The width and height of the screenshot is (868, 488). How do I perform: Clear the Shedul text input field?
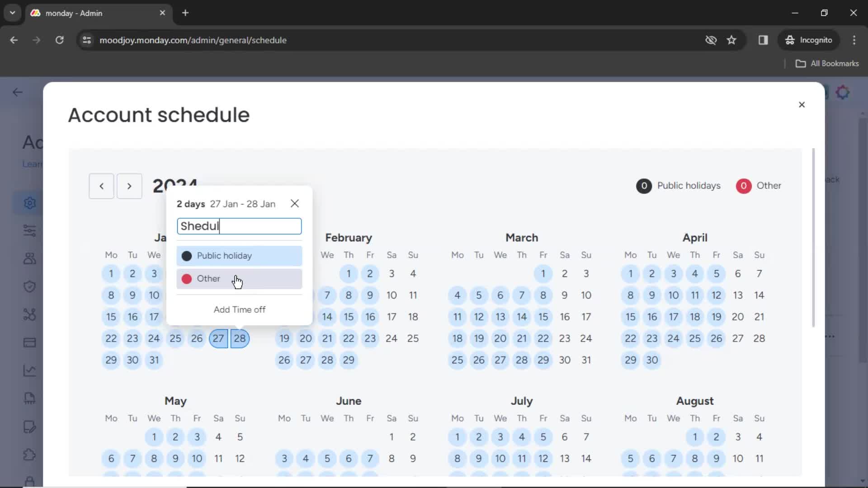point(240,226)
